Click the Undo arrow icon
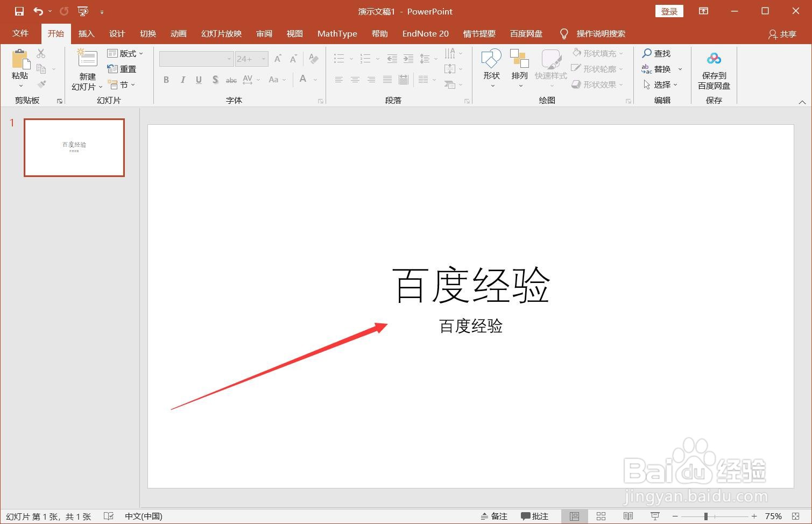This screenshot has height=524, width=812. (x=38, y=11)
